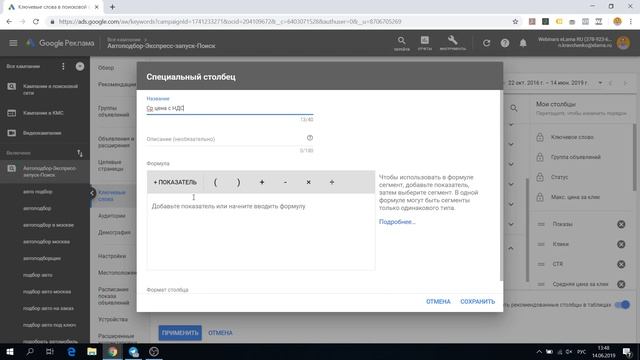Viewport: 640px width, 360px height.
Task: Open the Аудитории menu item
Action: (x=111, y=216)
